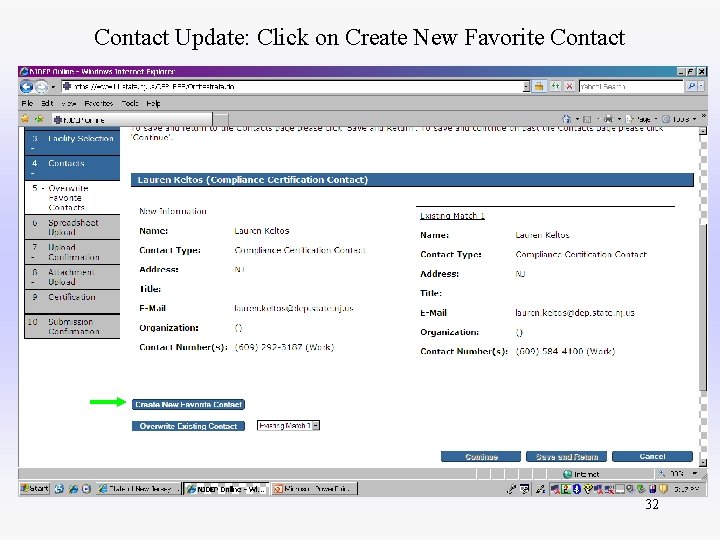
Task: Switch to NJDEP Online taskbar window
Action: [226, 489]
